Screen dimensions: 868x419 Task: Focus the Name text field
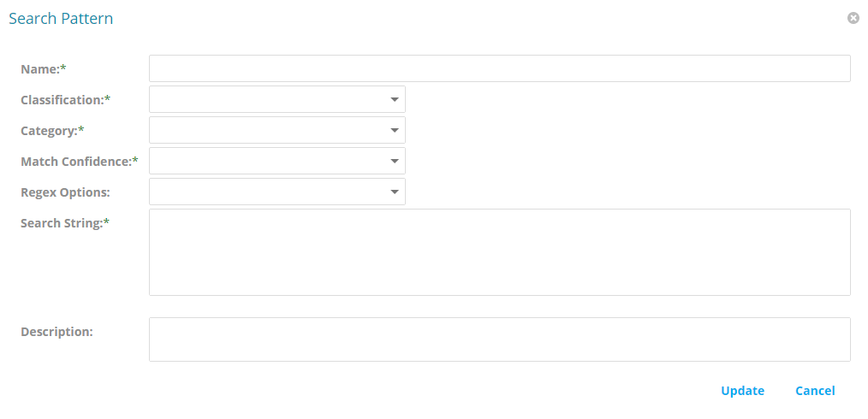coord(499,68)
